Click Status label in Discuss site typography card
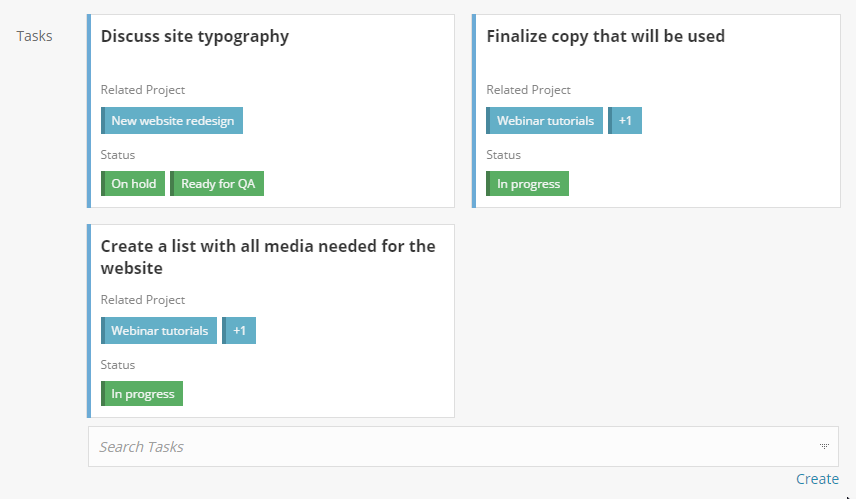This screenshot has height=499, width=856. tap(118, 155)
